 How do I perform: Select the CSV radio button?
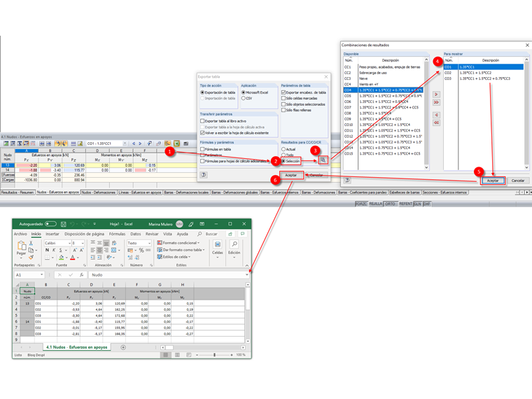244,99
